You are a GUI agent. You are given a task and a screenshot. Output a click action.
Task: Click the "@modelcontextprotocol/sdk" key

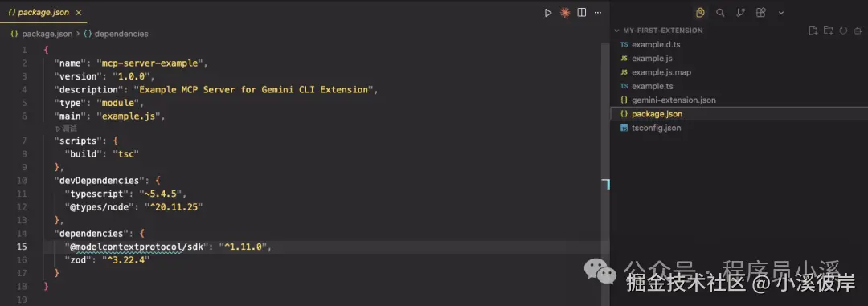tap(137, 247)
